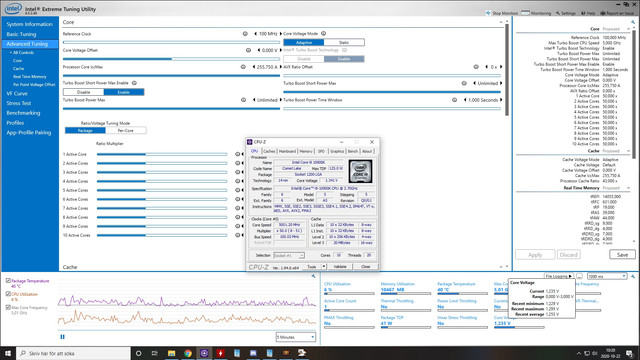The image size is (640, 360).
Task: Switch to CPU-Z Memory tab
Action: [x=306, y=151]
